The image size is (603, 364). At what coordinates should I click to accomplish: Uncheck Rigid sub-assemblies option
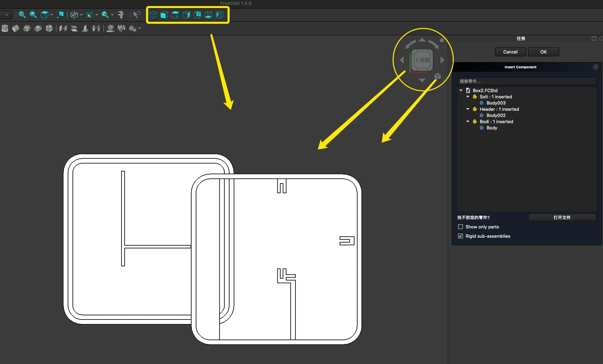(460, 236)
